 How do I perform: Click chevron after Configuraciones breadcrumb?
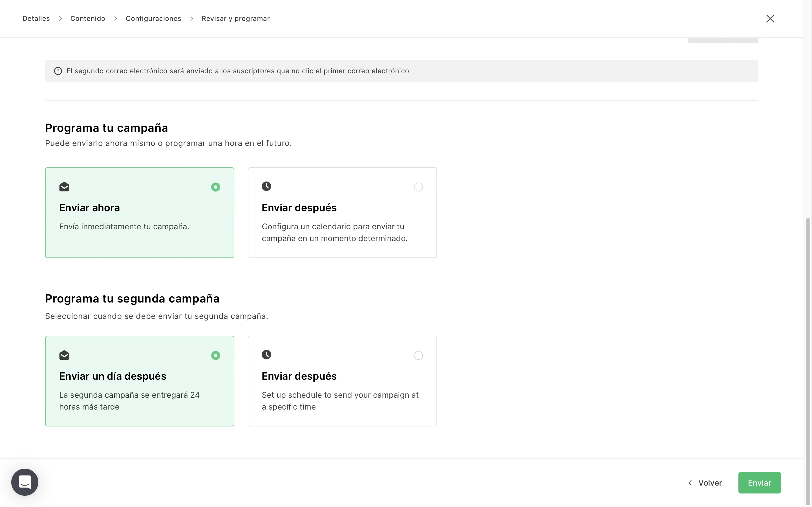pyautogui.click(x=192, y=19)
